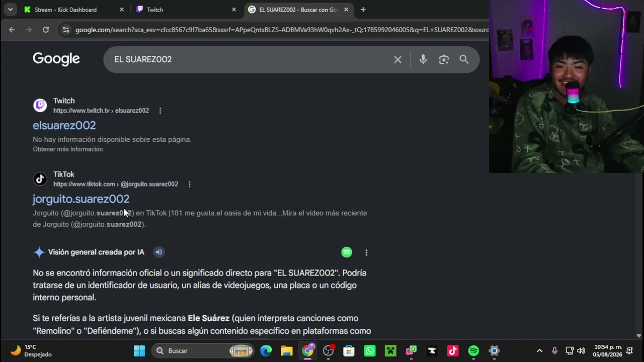This screenshot has height=362, width=644.
Task: Open Google Chrome from the taskbar
Action: click(307, 351)
